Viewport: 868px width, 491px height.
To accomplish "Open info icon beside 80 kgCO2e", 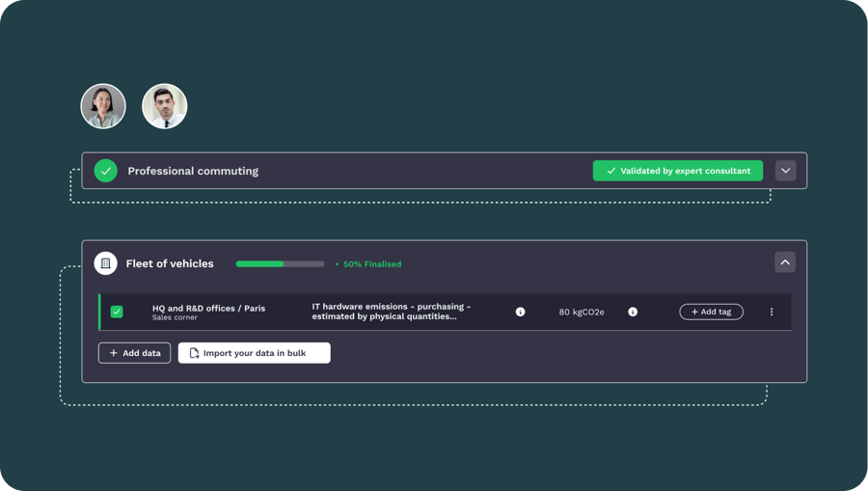I will click(x=633, y=312).
